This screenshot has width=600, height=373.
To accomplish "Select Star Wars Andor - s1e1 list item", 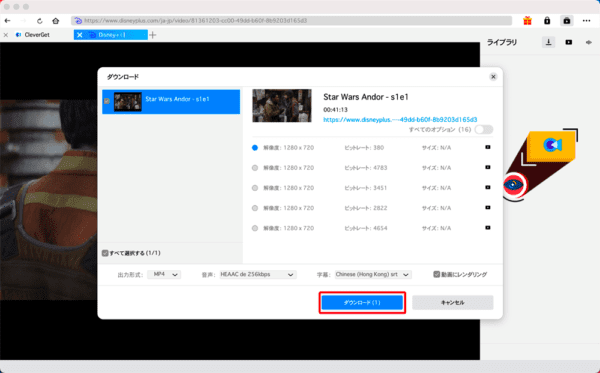I will [x=171, y=102].
